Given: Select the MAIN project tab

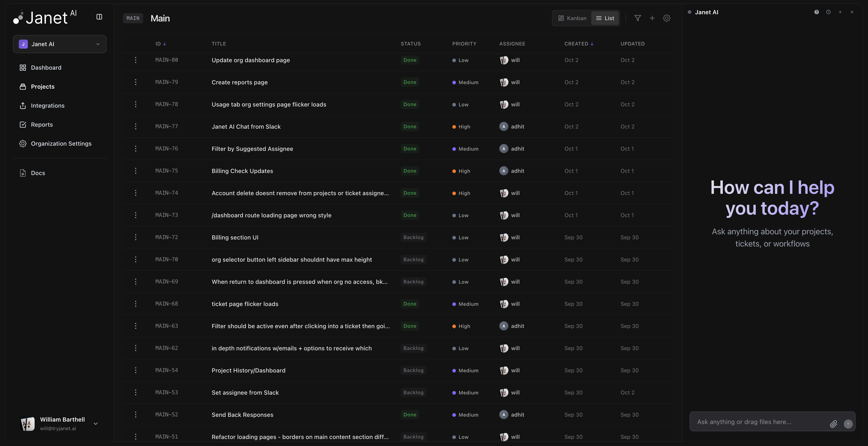Looking at the screenshot, I should 133,18.
